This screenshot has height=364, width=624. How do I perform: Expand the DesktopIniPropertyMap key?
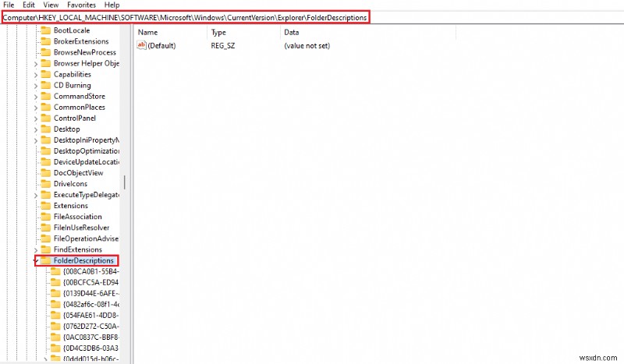click(x=36, y=140)
